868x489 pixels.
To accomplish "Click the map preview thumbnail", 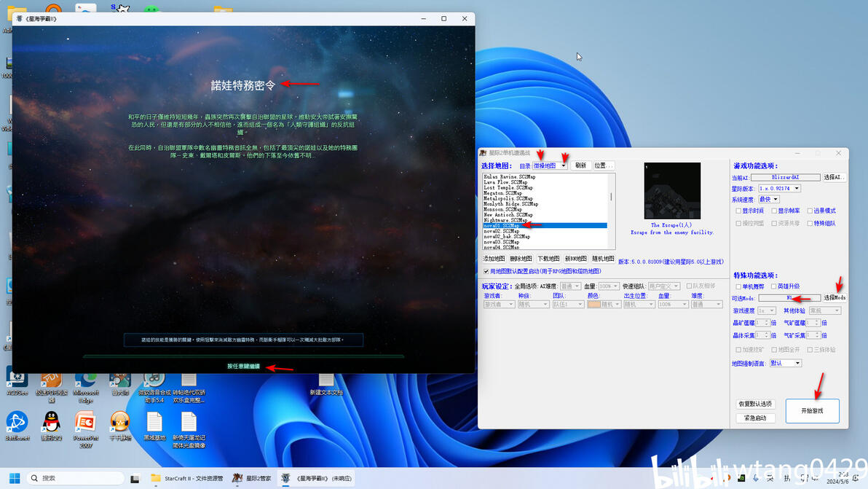I will (672, 191).
